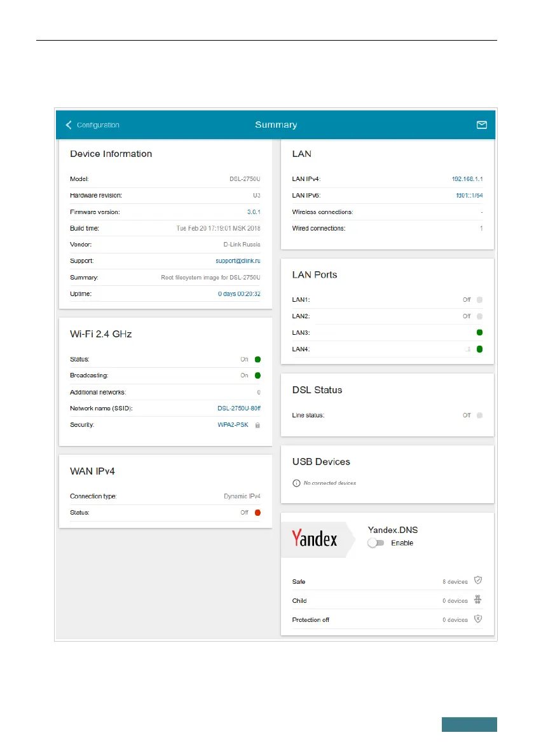Click the Wi-Fi Status green indicator

click(257, 359)
